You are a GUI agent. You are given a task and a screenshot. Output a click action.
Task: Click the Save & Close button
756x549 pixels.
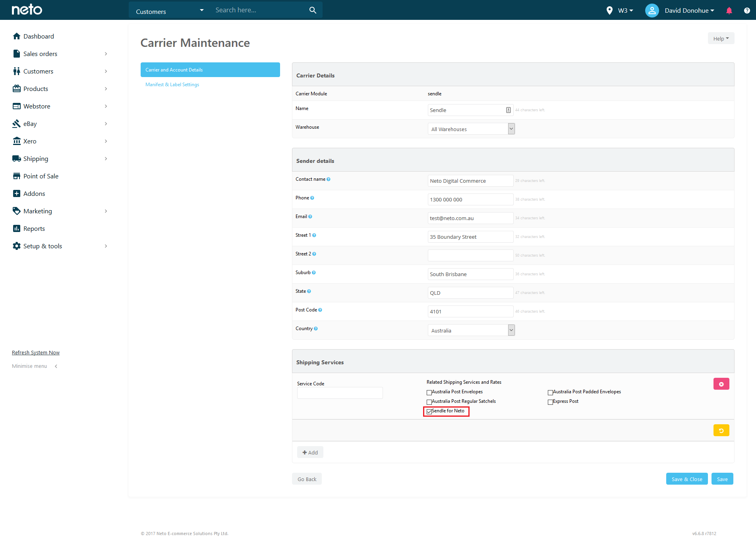coord(687,479)
